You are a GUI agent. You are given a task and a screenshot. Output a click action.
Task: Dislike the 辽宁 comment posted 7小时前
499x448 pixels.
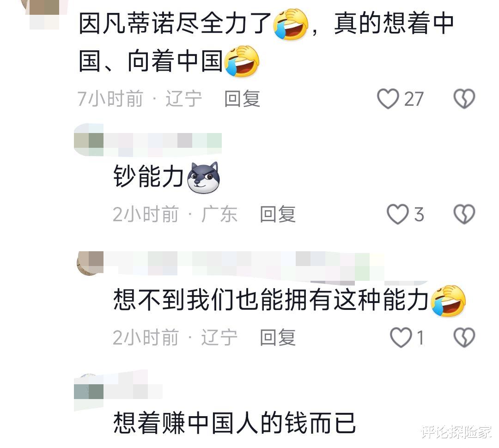click(464, 99)
